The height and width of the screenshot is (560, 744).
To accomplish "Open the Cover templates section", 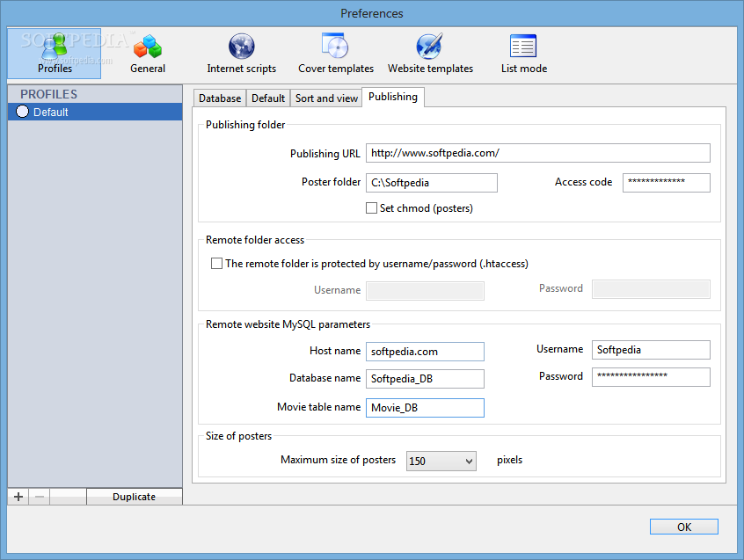I will tap(336, 54).
